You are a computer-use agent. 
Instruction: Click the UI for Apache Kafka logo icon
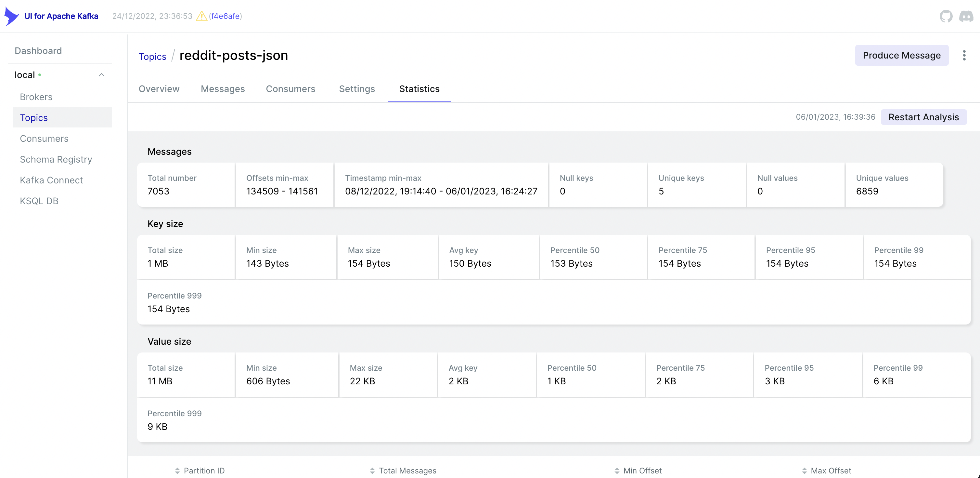click(x=11, y=16)
